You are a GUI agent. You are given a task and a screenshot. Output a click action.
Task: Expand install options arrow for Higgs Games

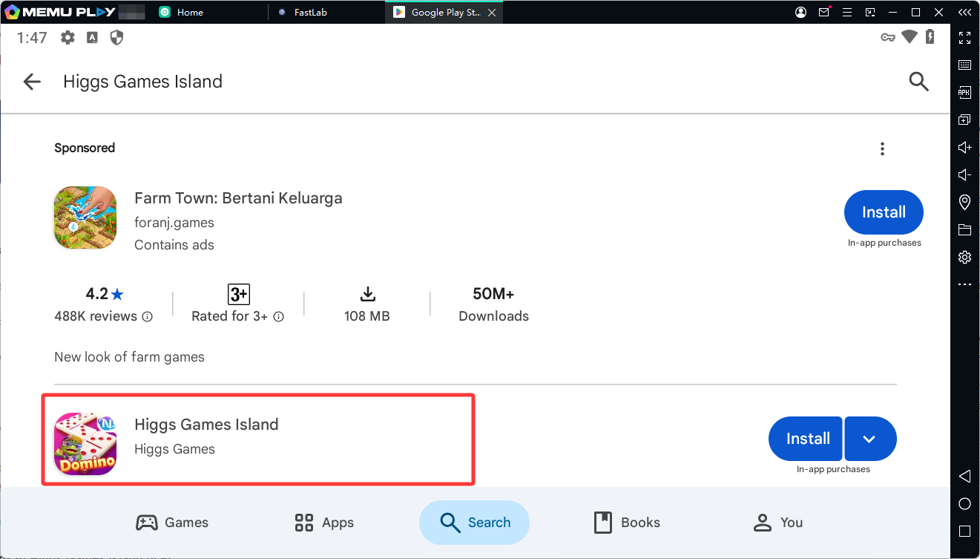tap(870, 439)
